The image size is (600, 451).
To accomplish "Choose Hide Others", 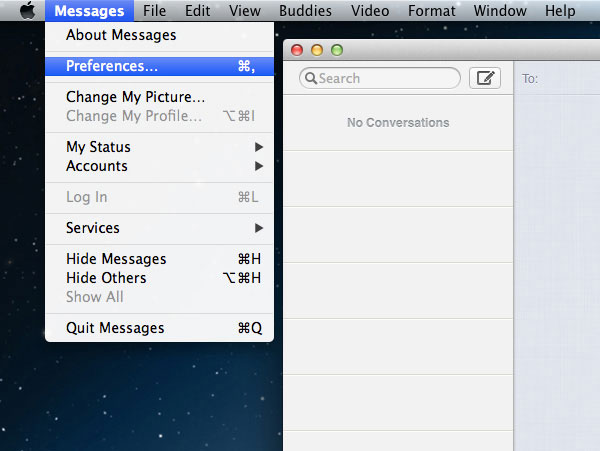I will pos(159,278).
